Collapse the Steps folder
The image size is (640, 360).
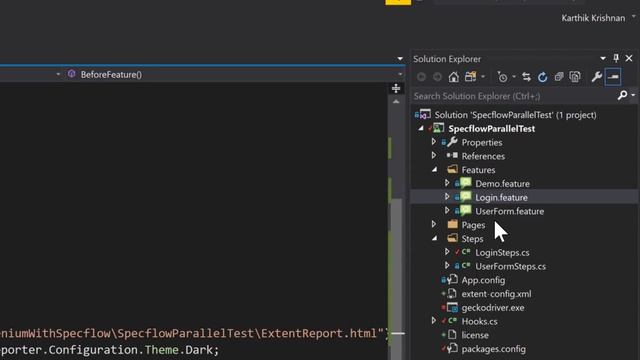[x=434, y=238]
